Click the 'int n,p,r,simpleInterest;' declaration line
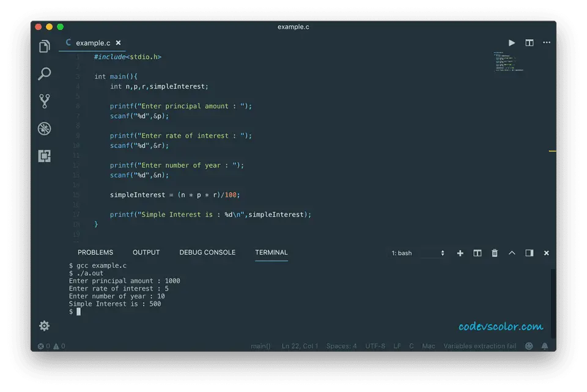This screenshot has width=587, height=392. (x=159, y=86)
